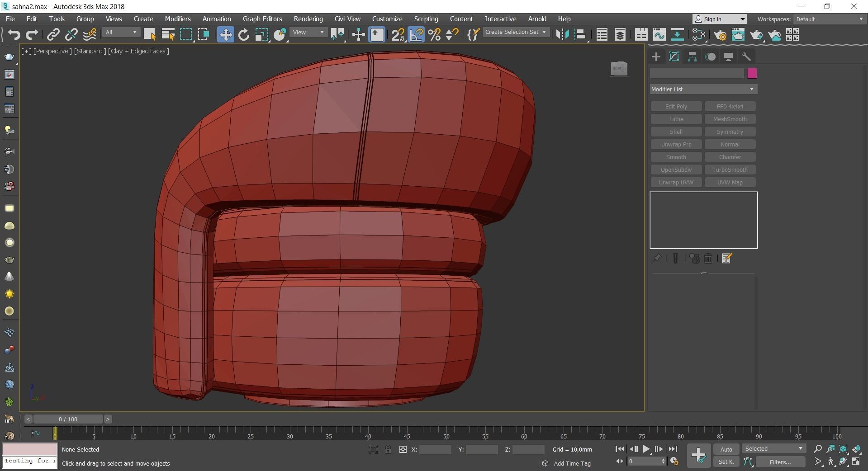This screenshot has width=868, height=471.
Task: Click the Symmetry modifier button
Action: [730, 132]
